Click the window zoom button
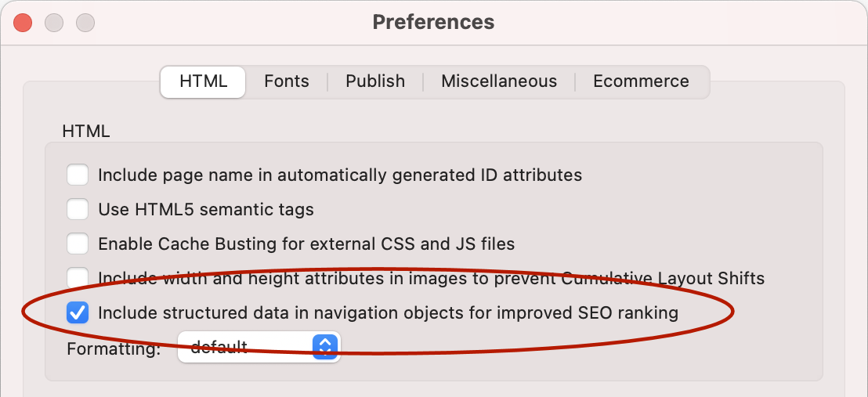 [x=85, y=23]
